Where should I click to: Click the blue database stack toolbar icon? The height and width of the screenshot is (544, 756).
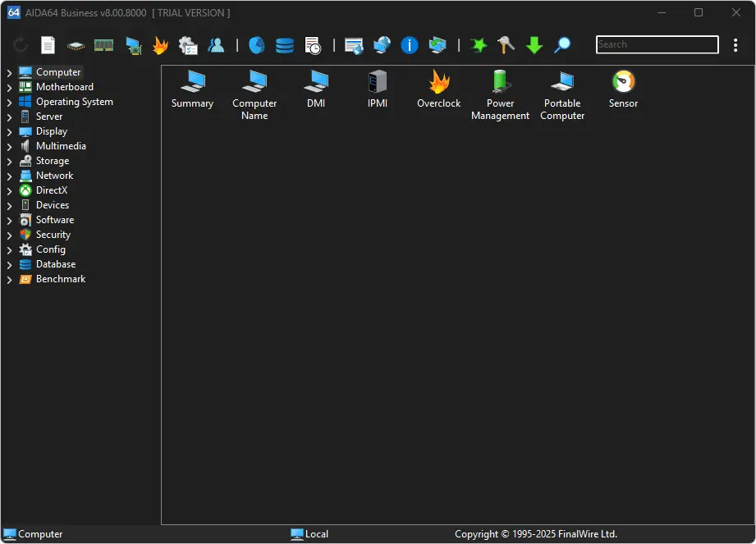tap(285, 46)
